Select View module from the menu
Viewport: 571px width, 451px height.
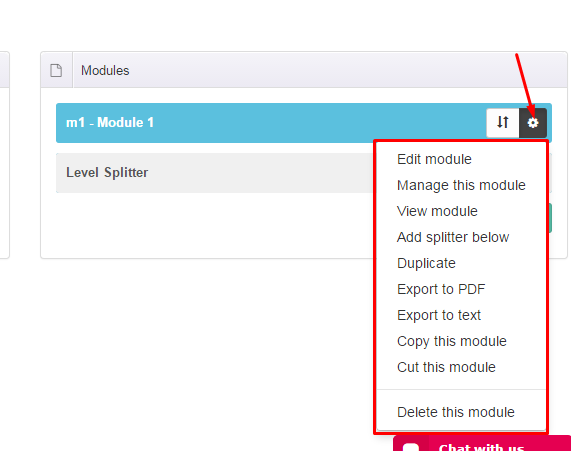pos(437,211)
